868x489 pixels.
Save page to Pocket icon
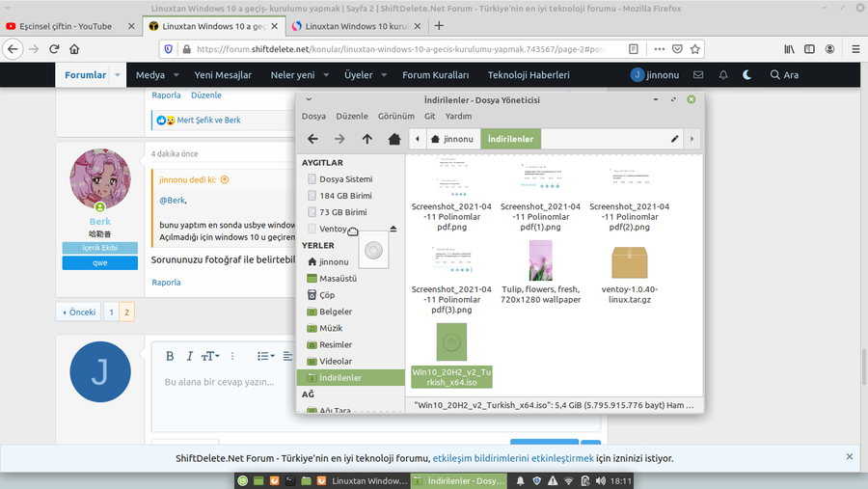677,49
